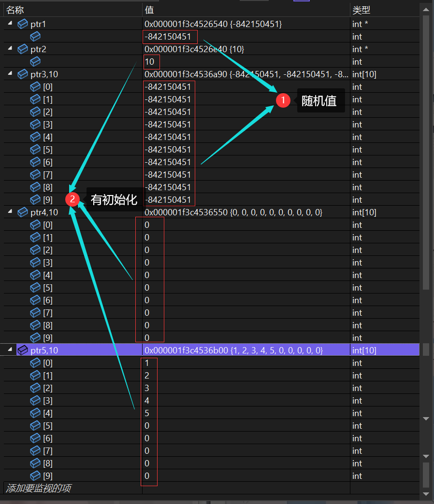The width and height of the screenshot is (434, 504).
Task: Click ptr2 child value 10
Action: click(x=150, y=61)
